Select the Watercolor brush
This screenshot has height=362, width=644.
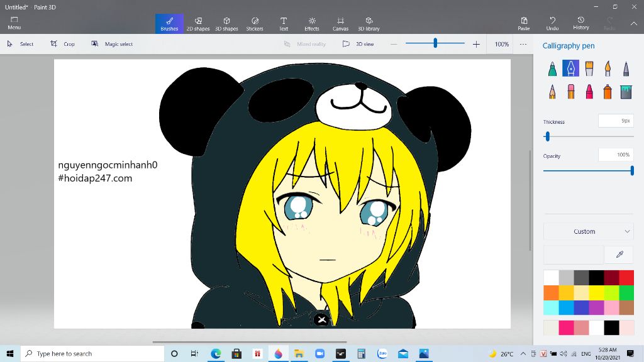[608, 69]
